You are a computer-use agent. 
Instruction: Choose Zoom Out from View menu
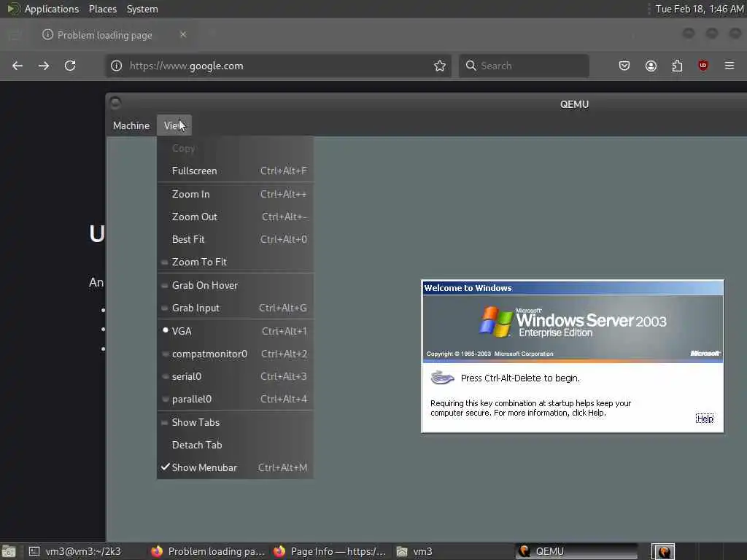pyautogui.click(x=235, y=217)
